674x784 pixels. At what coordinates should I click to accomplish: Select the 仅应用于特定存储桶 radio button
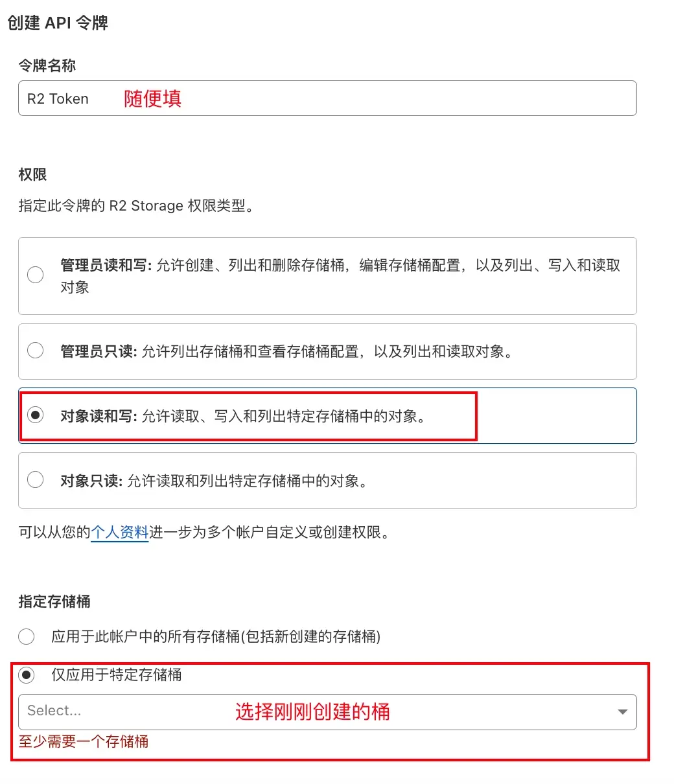point(27,675)
